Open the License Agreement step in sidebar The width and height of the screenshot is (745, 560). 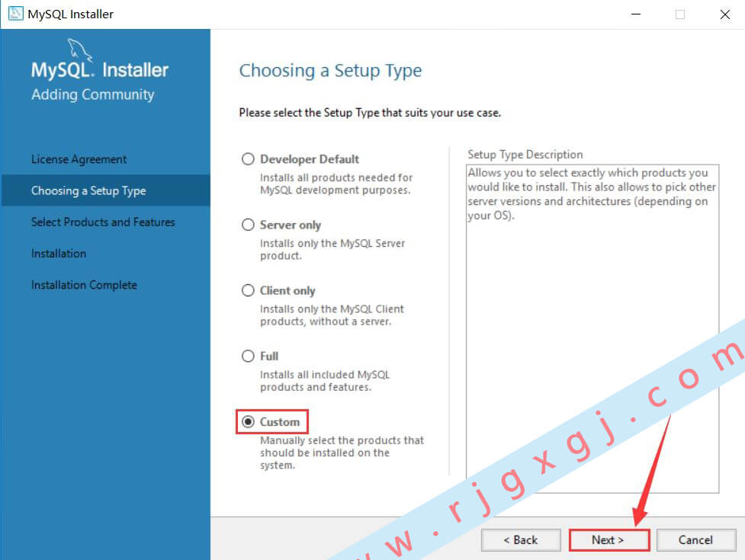coord(79,159)
